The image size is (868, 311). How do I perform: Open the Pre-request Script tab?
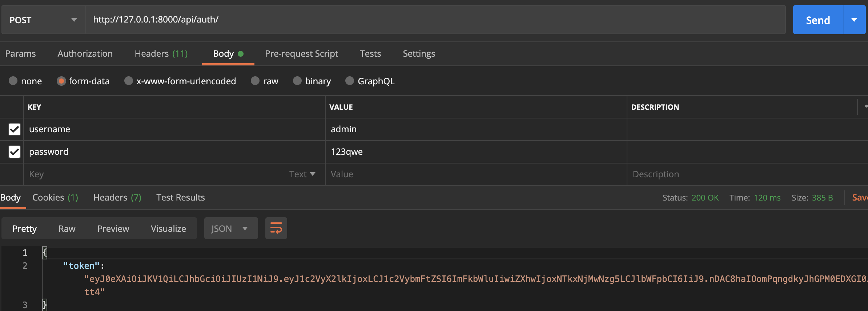[301, 54]
